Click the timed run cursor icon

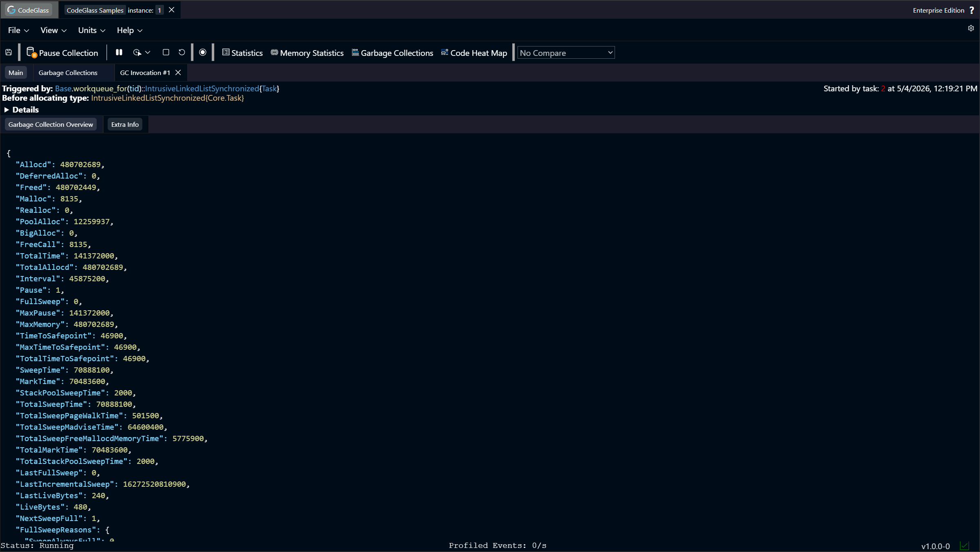(x=137, y=53)
